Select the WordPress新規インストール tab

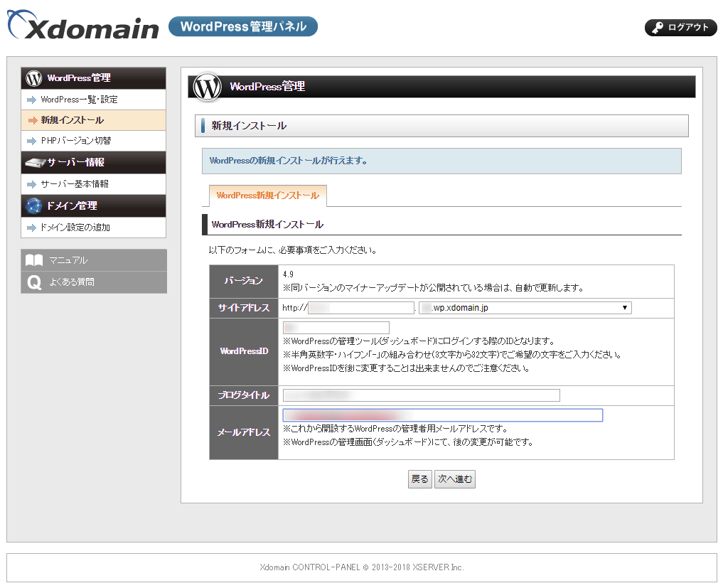[x=267, y=196]
